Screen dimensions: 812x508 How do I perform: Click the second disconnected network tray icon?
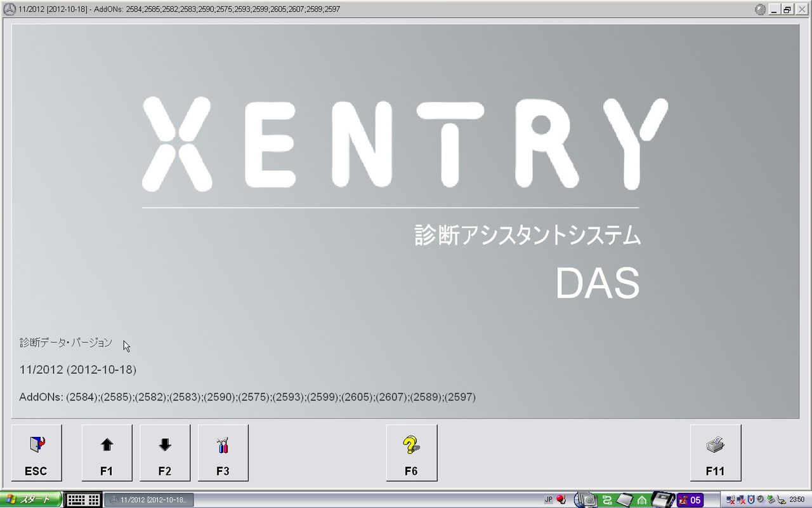[740, 500]
